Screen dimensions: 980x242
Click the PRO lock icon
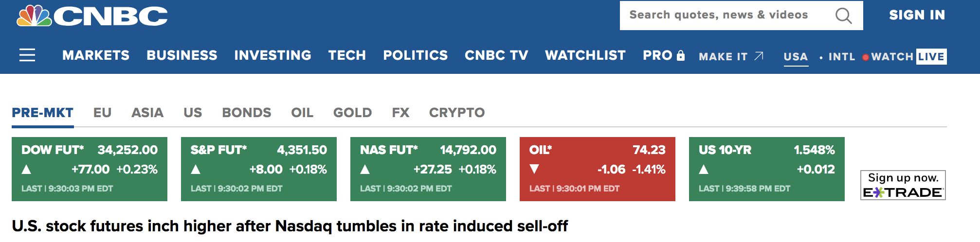(x=681, y=55)
